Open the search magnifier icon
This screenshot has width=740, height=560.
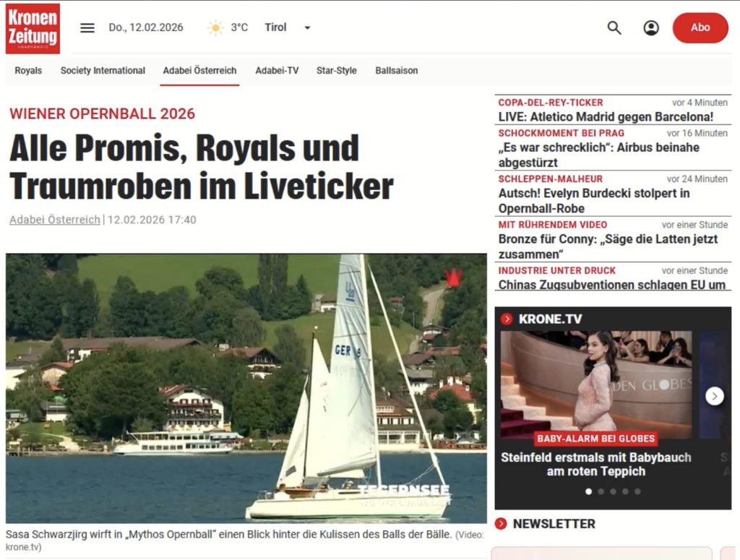(x=614, y=28)
